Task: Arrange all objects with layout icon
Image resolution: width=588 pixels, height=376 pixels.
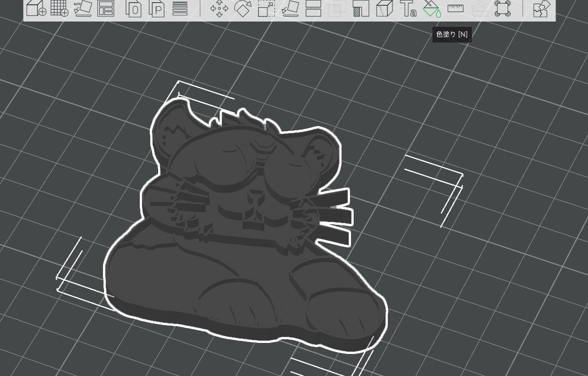Action: [x=106, y=8]
